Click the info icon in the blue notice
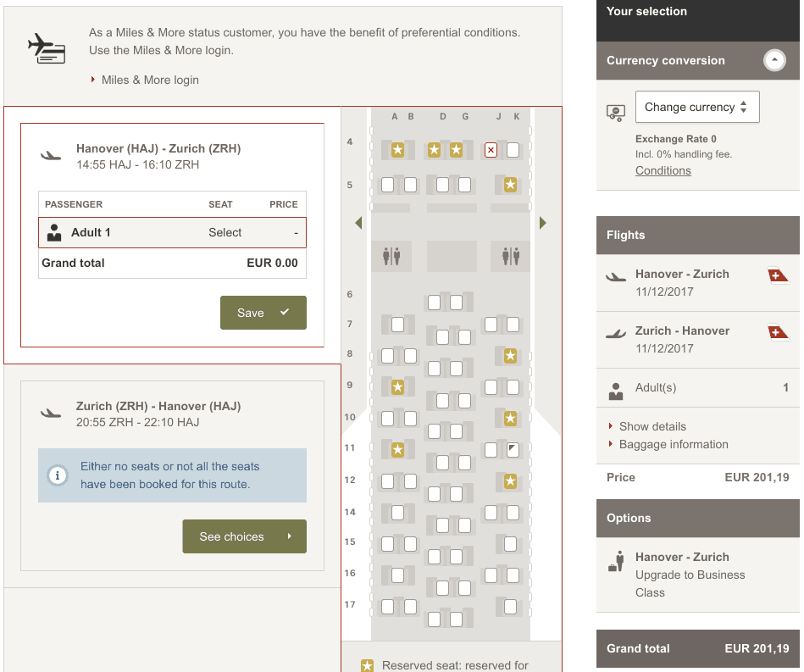The image size is (804, 672). coord(58,475)
